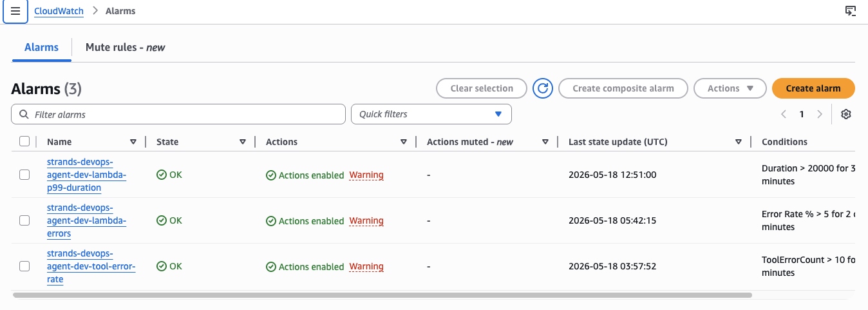Screen dimensions: 868x310
Task: Click Actions enabled icon for lambda-errors row
Action: (x=271, y=221)
